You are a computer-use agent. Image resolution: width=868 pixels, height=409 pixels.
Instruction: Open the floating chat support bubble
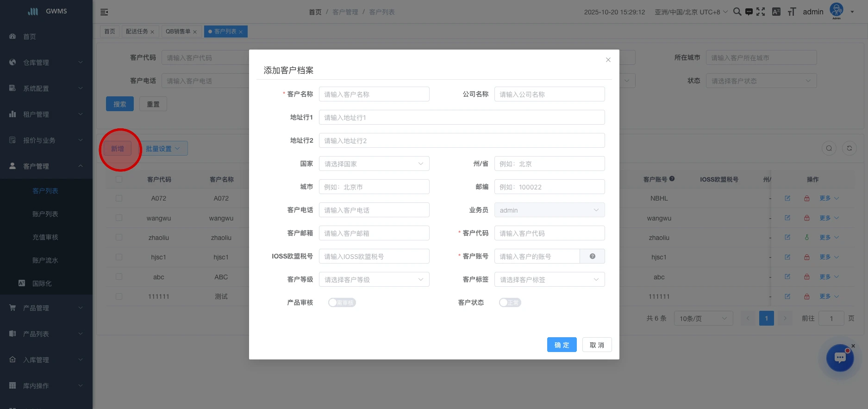[840, 358]
